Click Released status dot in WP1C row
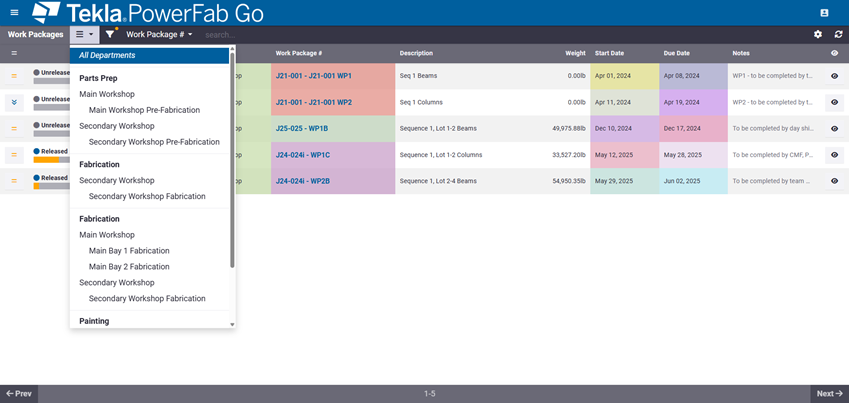Image resolution: width=849 pixels, height=403 pixels. tap(36, 151)
